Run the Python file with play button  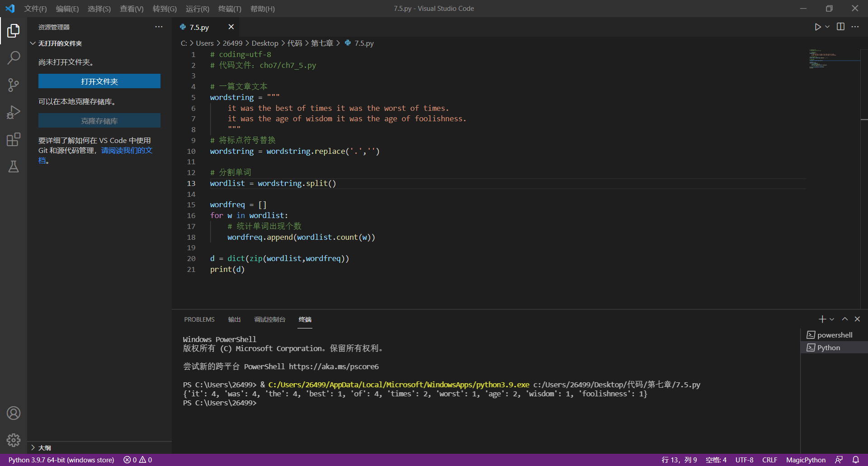[817, 27]
